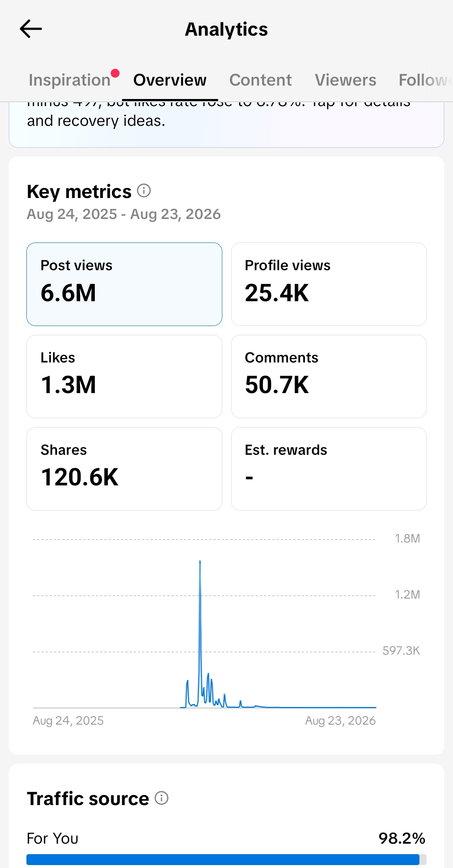
Task: Choose the Comments metric card
Action: (329, 376)
